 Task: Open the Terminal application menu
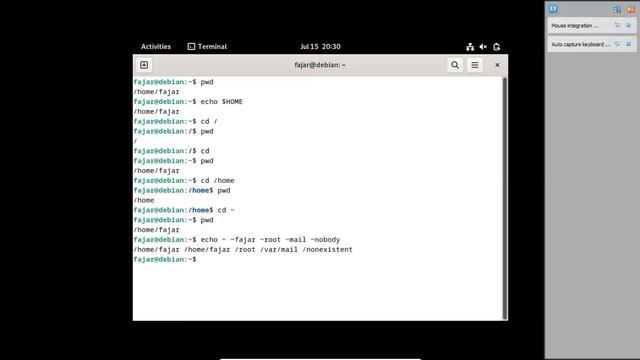(x=207, y=47)
